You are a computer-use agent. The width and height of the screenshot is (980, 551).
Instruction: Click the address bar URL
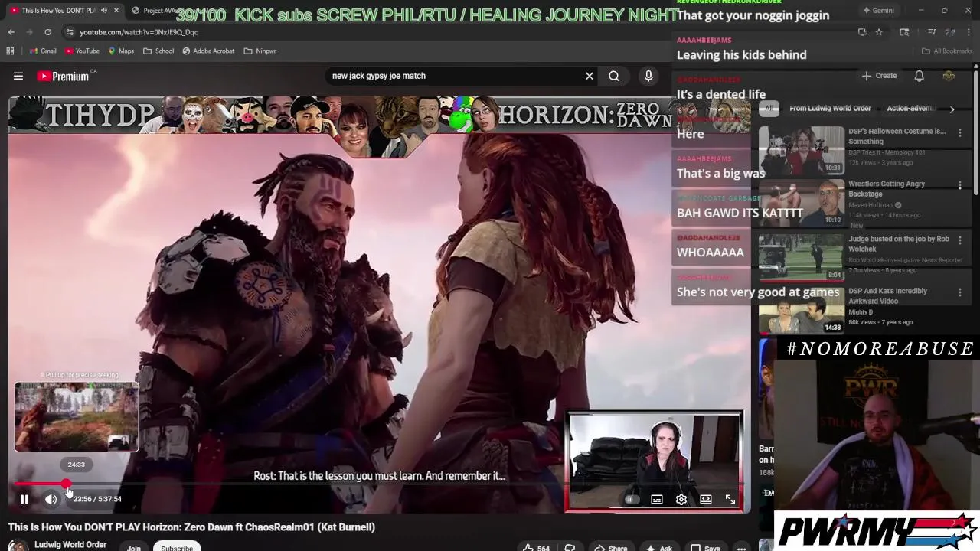pyautogui.click(x=139, y=32)
